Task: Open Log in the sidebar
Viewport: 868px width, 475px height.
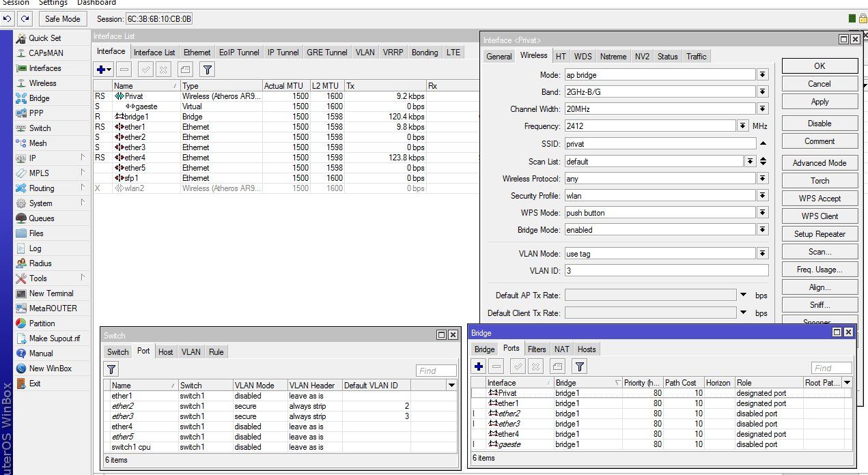Action: [x=35, y=248]
